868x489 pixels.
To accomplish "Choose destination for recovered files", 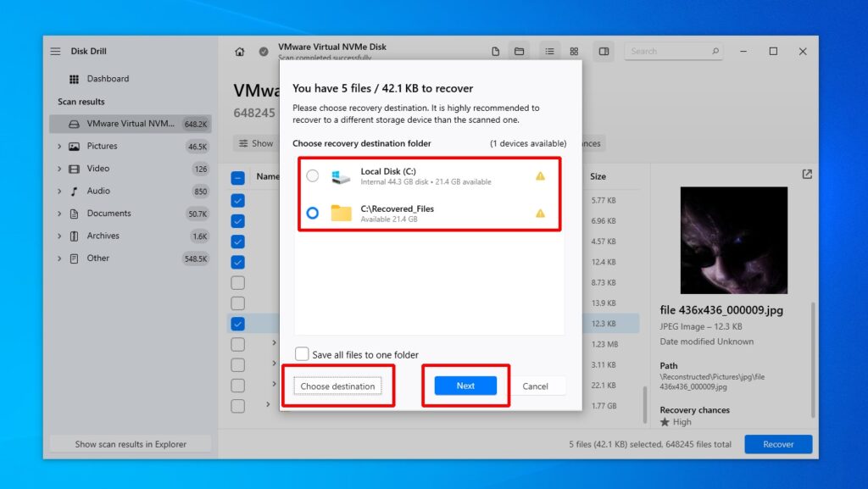I will (337, 385).
